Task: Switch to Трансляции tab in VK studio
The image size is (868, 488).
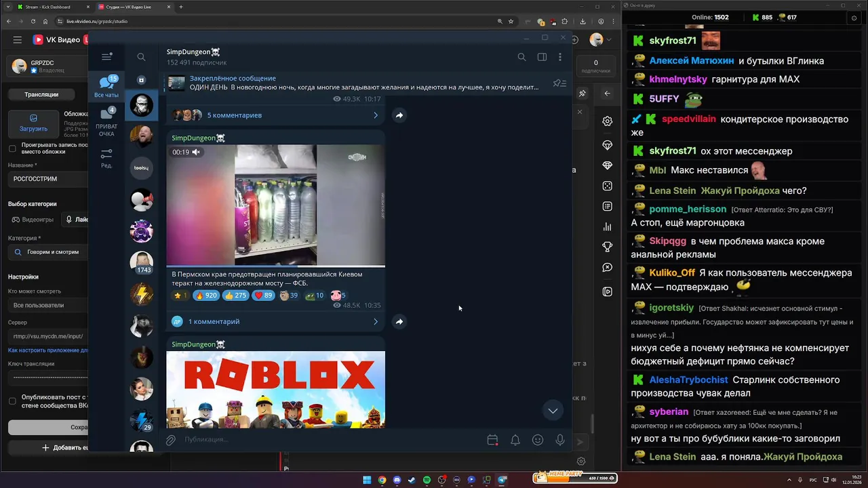Action: click(41, 94)
